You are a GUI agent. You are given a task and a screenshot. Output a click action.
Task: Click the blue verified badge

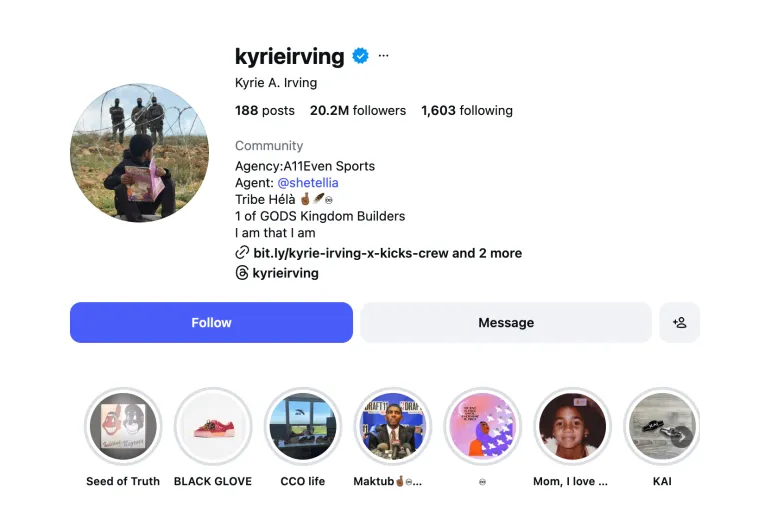tap(360, 56)
